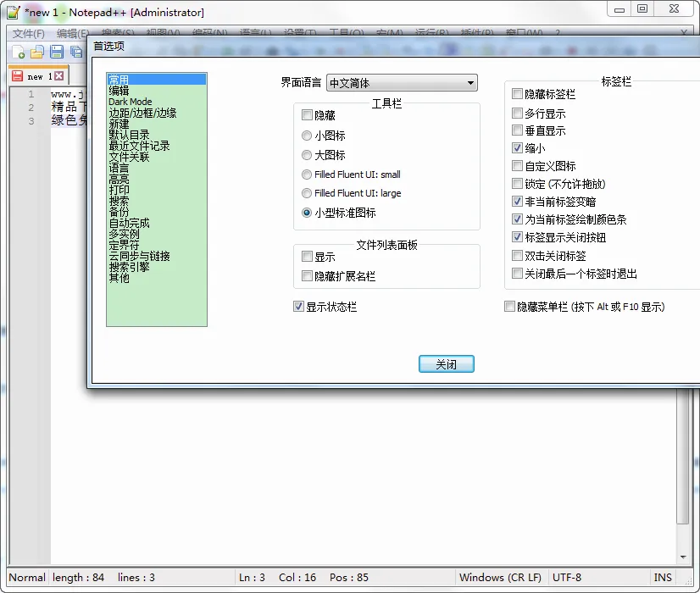
Task: Select 自动完成 category
Action: click(157, 223)
